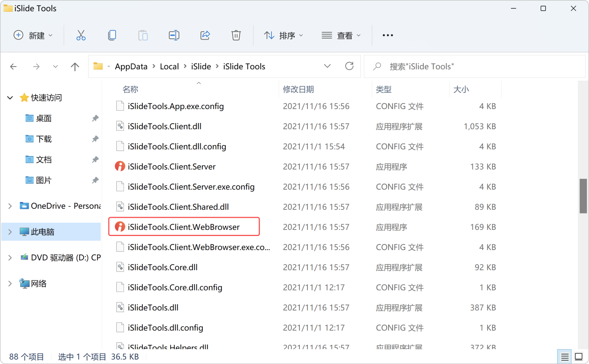Viewport: 589px width, 364px height.
Task: Click the Copy icon in toolbar
Action: click(x=112, y=35)
